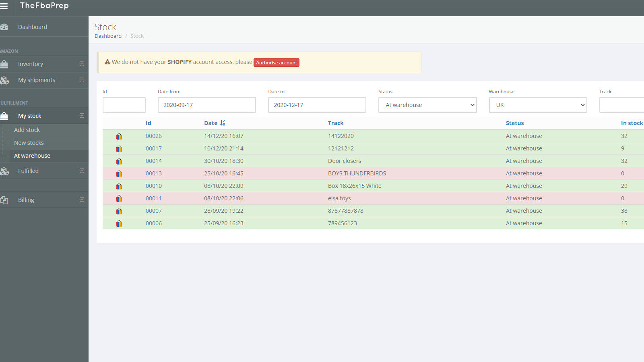Select the Fulfilled sidebar icon
The image size is (644, 362).
pos(5,171)
